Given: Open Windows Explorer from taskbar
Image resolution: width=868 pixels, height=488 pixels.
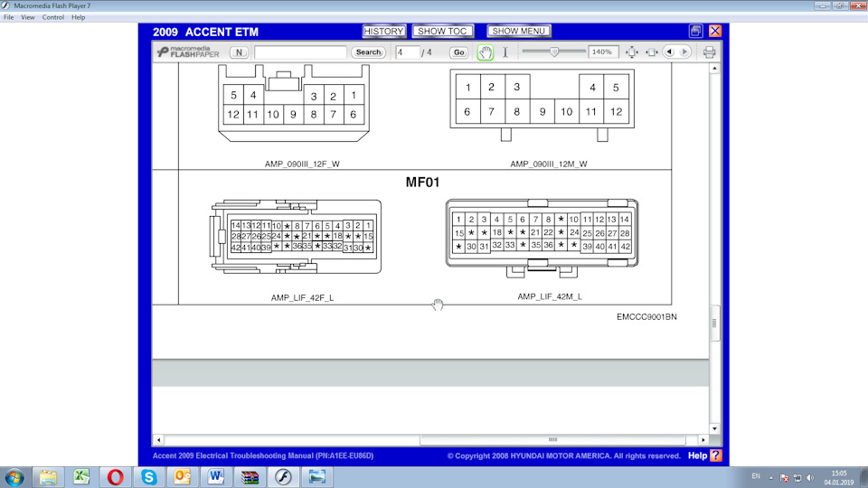Looking at the screenshot, I should (x=48, y=477).
